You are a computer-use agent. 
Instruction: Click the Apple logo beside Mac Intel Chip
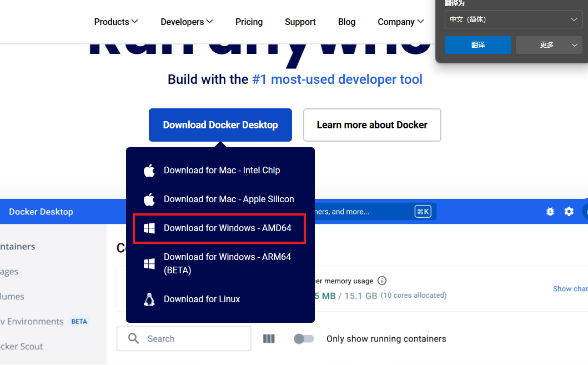(149, 171)
